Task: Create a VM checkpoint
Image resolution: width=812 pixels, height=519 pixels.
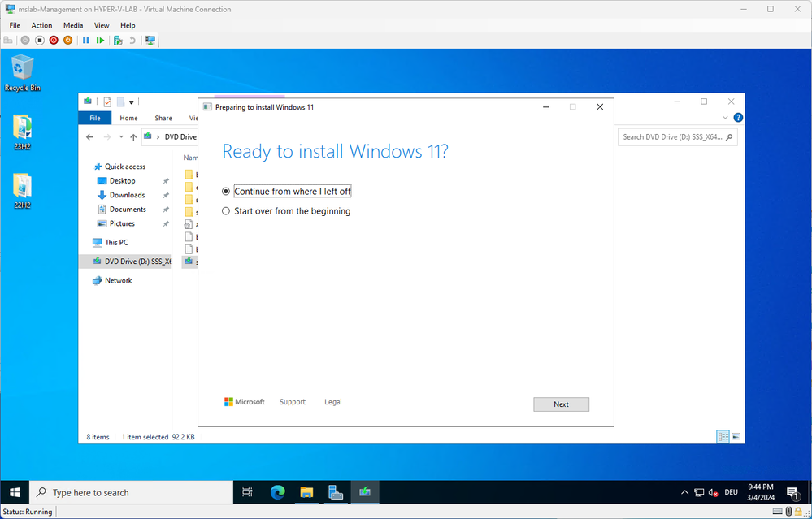Action: click(x=118, y=40)
